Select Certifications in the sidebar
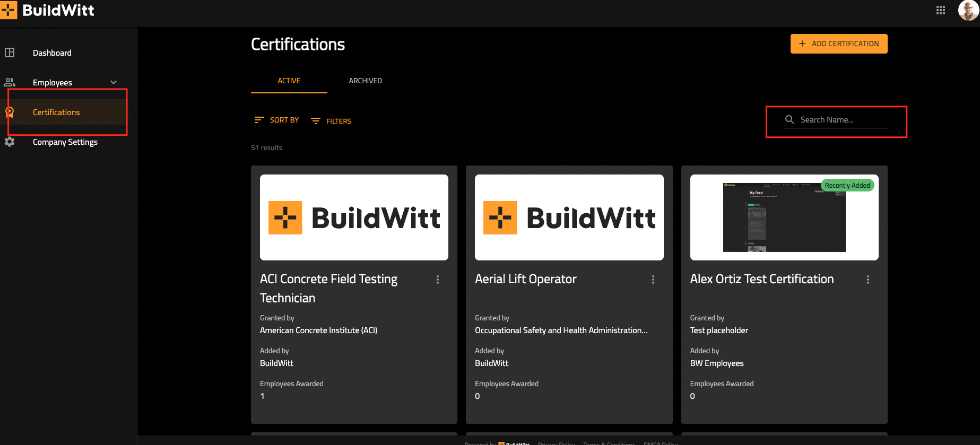980x445 pixels. [x=56, y=112]
